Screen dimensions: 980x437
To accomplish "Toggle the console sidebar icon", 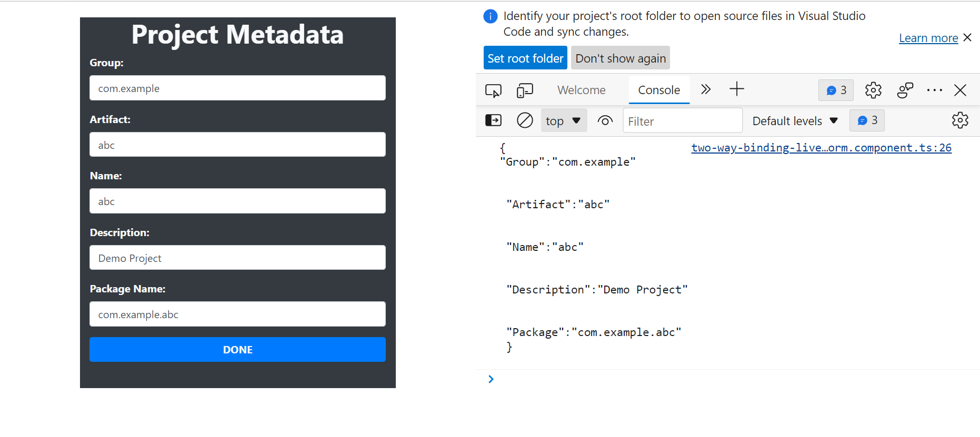I will [x=493, y=120].
